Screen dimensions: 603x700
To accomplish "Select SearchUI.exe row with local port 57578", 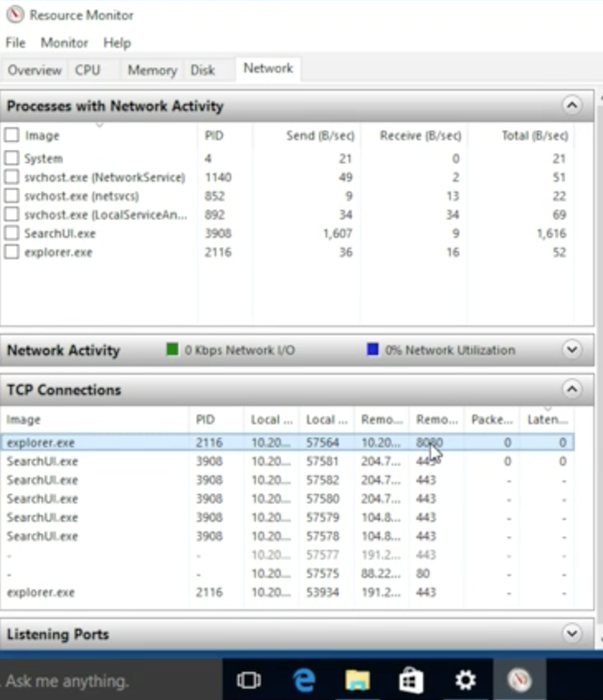I will [287, 537].
